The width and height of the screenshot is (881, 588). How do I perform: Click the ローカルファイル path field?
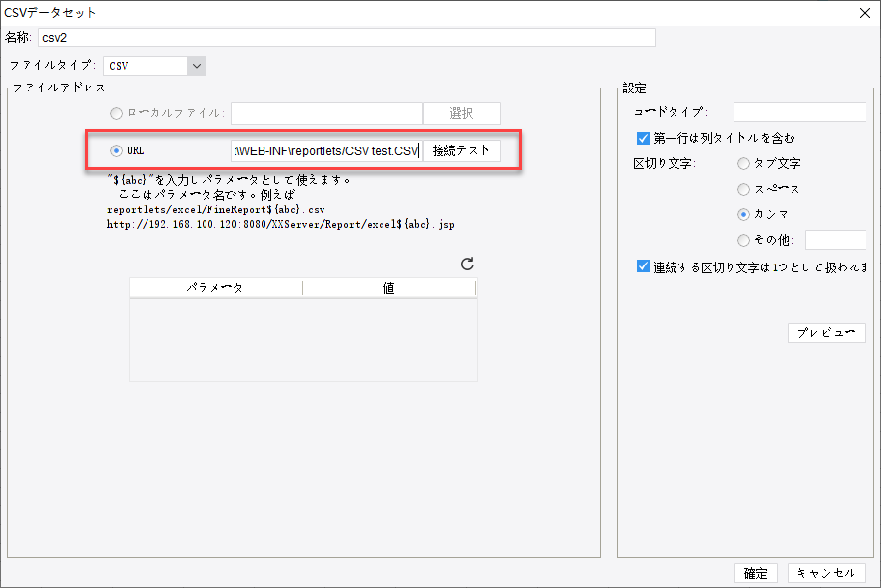pos(326,113)
